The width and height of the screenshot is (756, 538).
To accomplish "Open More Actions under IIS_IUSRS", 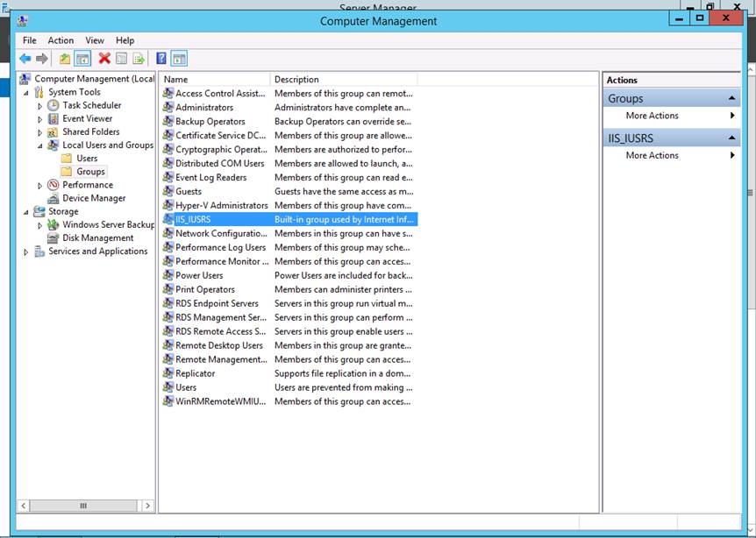I will point(652,155).
